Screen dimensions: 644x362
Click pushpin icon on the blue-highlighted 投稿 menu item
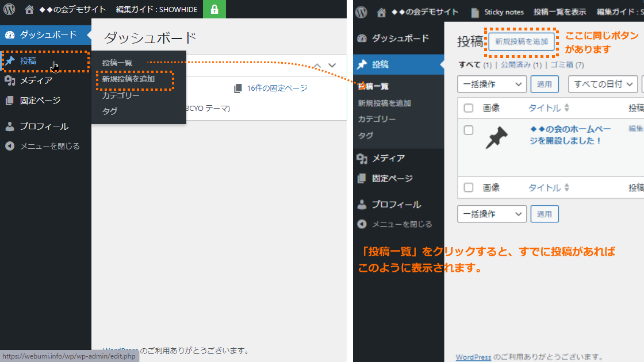(x=361, y=64)
